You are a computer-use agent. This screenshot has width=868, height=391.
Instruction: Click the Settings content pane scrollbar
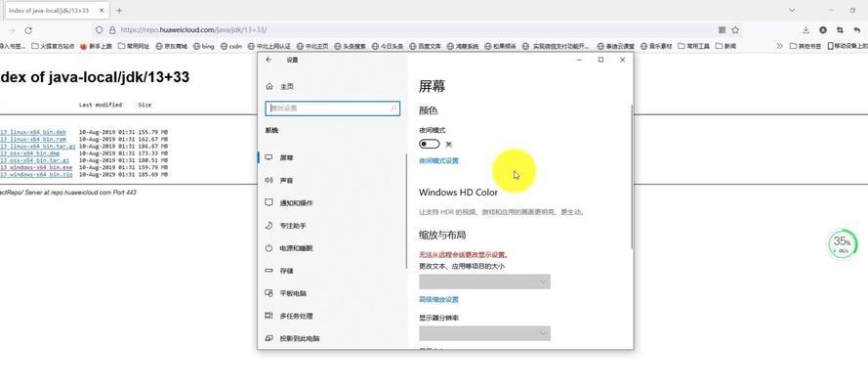[x=631, y=176]
